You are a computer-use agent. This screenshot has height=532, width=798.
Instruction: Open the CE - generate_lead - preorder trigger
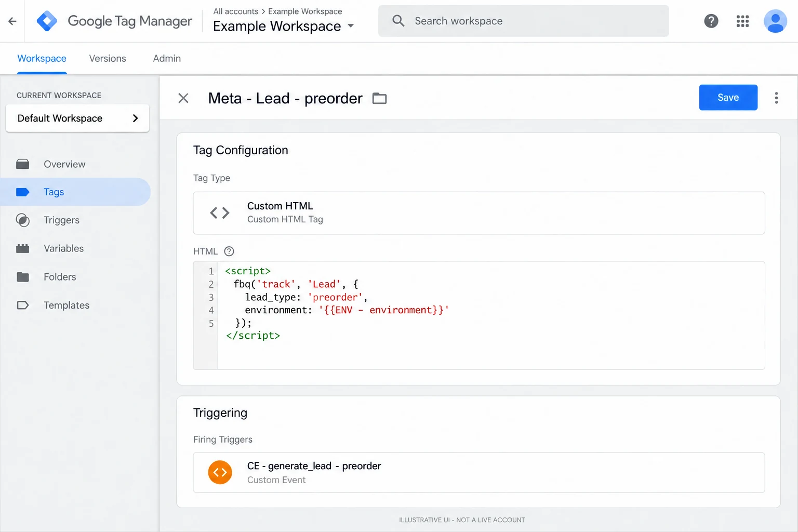[x=479, y=472]
